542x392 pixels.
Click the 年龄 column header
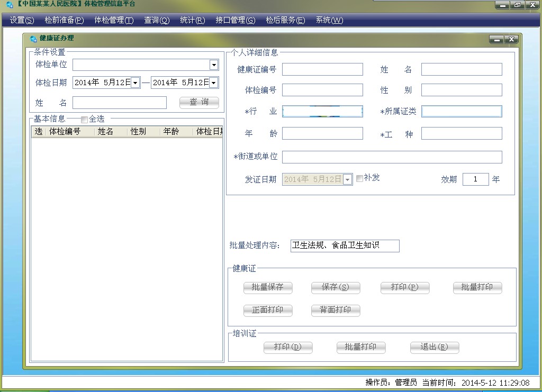176,132
